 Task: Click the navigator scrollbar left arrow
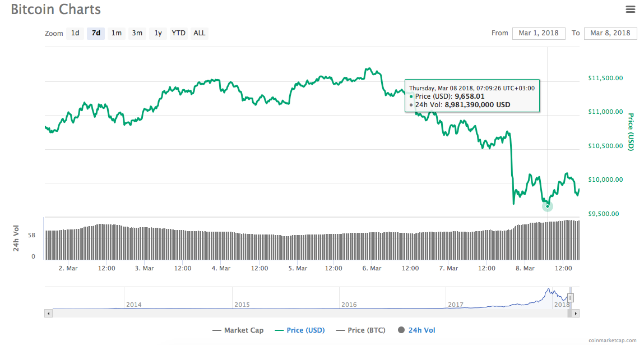[x=48, y=314]
